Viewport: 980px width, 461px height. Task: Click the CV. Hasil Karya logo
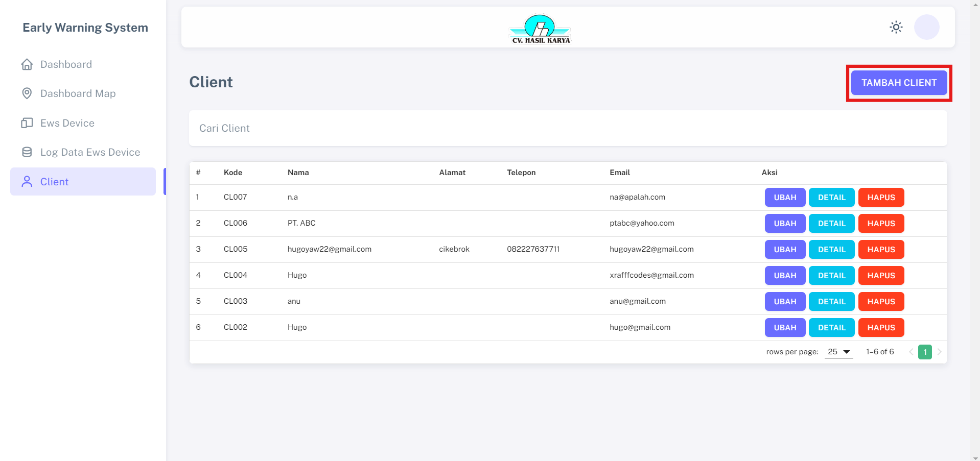[x=541, y=29]
